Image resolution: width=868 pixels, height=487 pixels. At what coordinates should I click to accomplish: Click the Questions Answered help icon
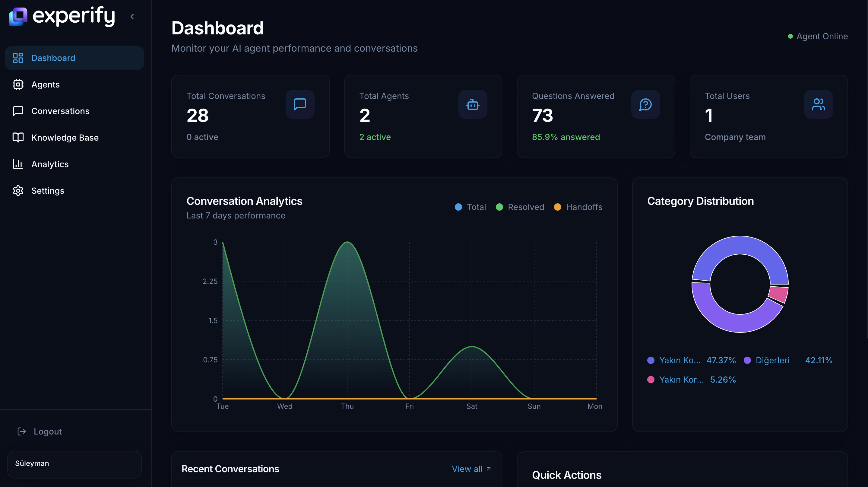pos(645,104)
